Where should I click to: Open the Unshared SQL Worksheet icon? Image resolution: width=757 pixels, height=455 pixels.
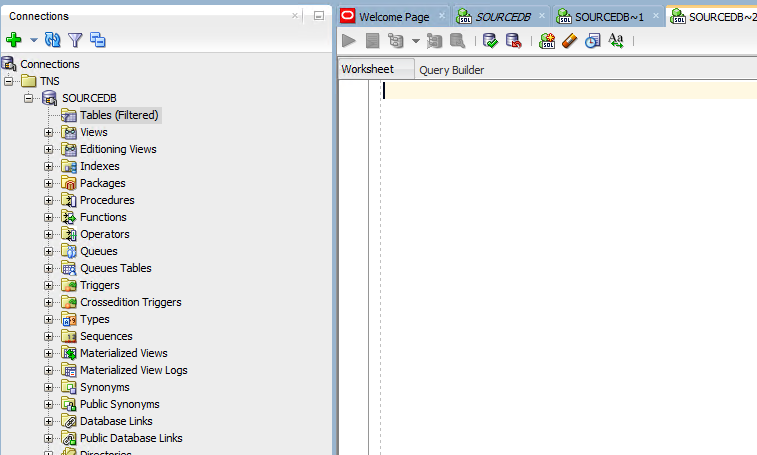click(x=547, y=41)
